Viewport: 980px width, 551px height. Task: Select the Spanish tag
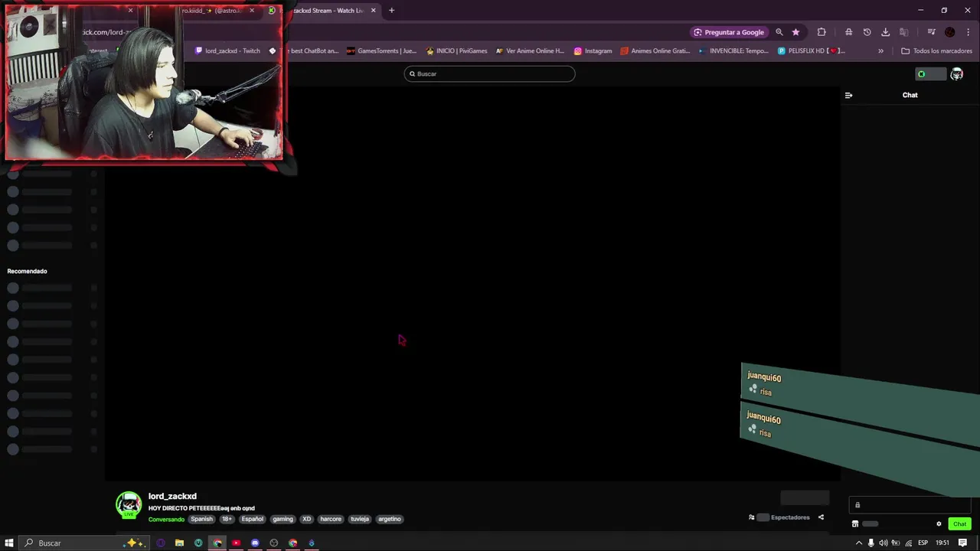point(201,519)
